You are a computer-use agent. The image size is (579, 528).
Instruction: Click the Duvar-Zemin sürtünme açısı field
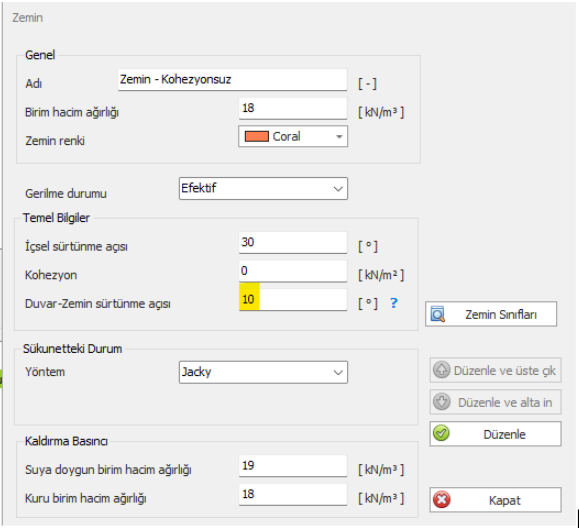pyautogui.click(x=293, y=299)
